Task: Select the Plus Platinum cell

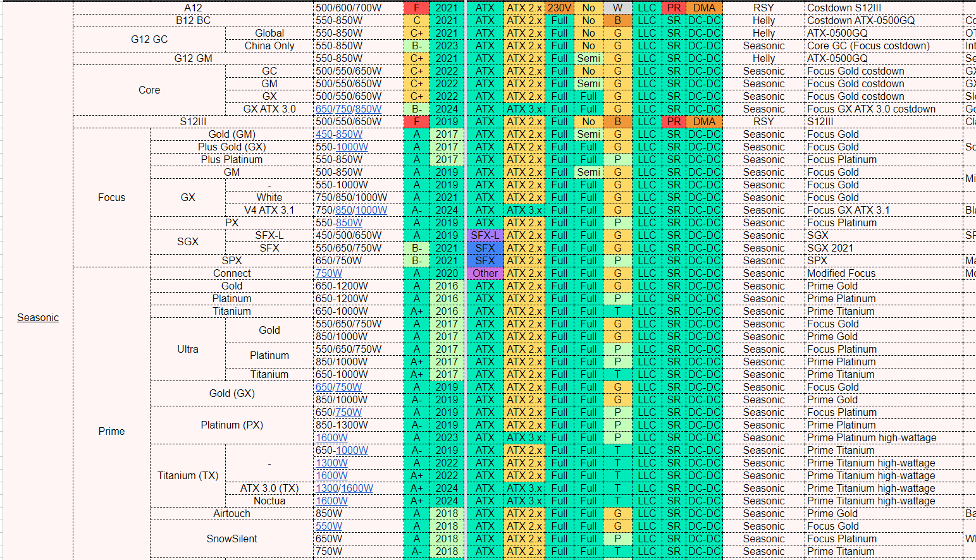Action: [x=232, y=159]
